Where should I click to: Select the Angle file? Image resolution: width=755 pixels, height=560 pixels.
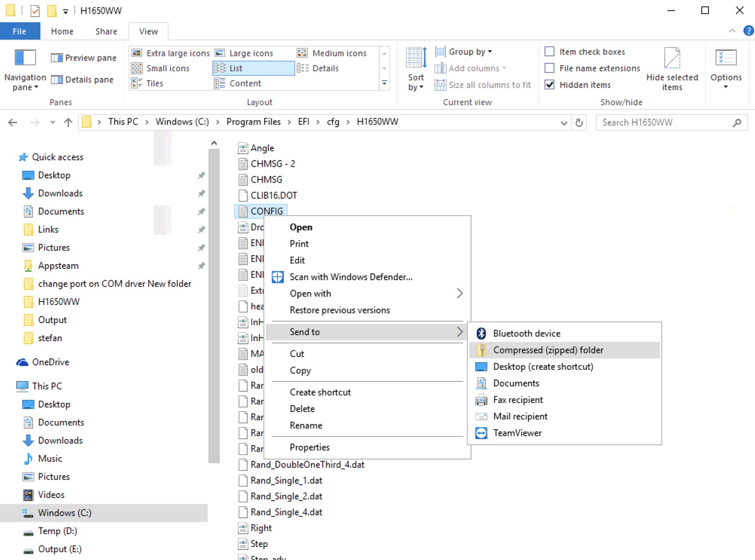(257, 148)
